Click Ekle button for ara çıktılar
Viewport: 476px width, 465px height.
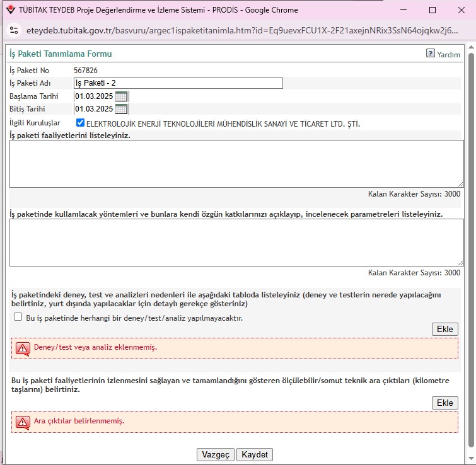coord(444,403)
